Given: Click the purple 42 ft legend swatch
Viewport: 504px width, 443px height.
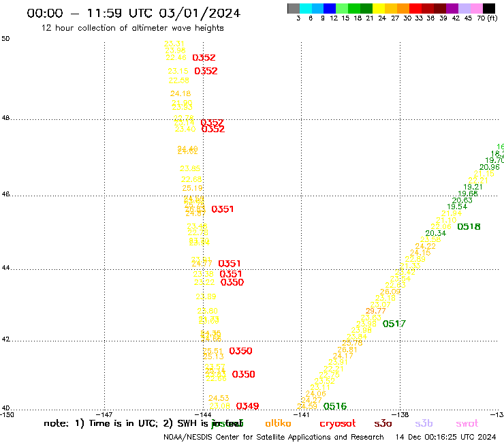Looking at the screenshot, I should (452, 8).
